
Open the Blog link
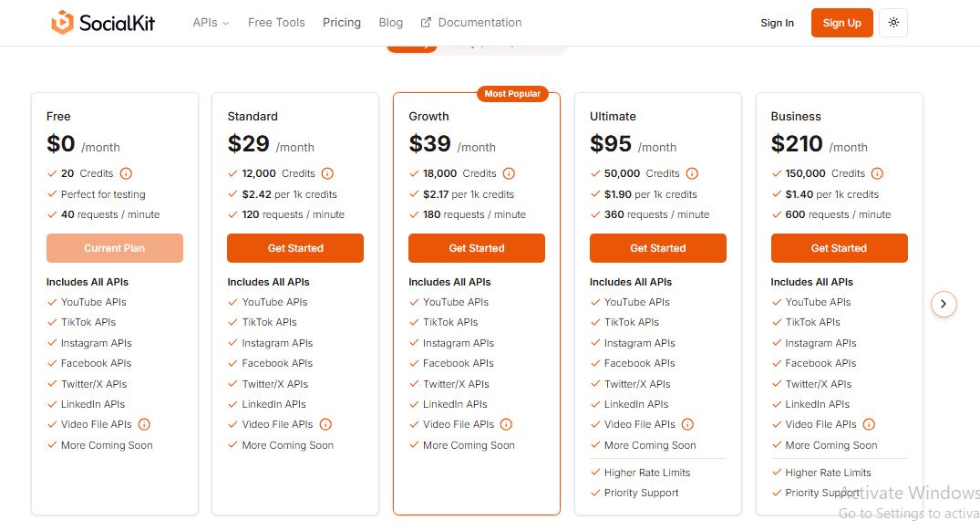390,23
